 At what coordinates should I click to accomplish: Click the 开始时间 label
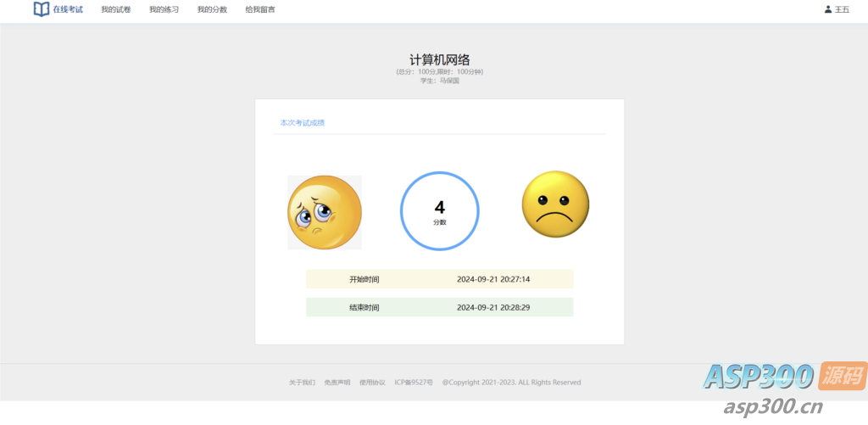coord(364,279)
